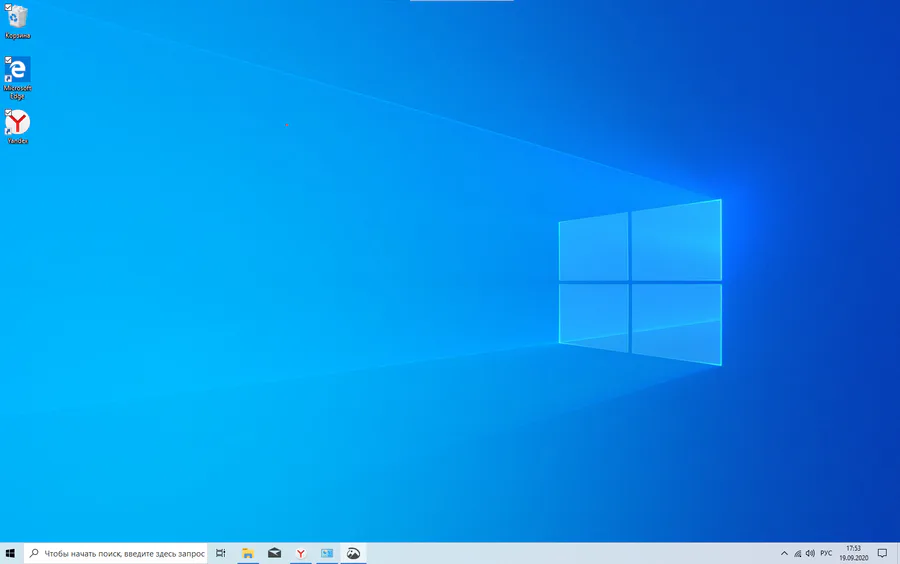Image resolution: width=900 pixels, height=564 pixels.
Task: Open the speaker volume control
Action: tap(810, 554)
